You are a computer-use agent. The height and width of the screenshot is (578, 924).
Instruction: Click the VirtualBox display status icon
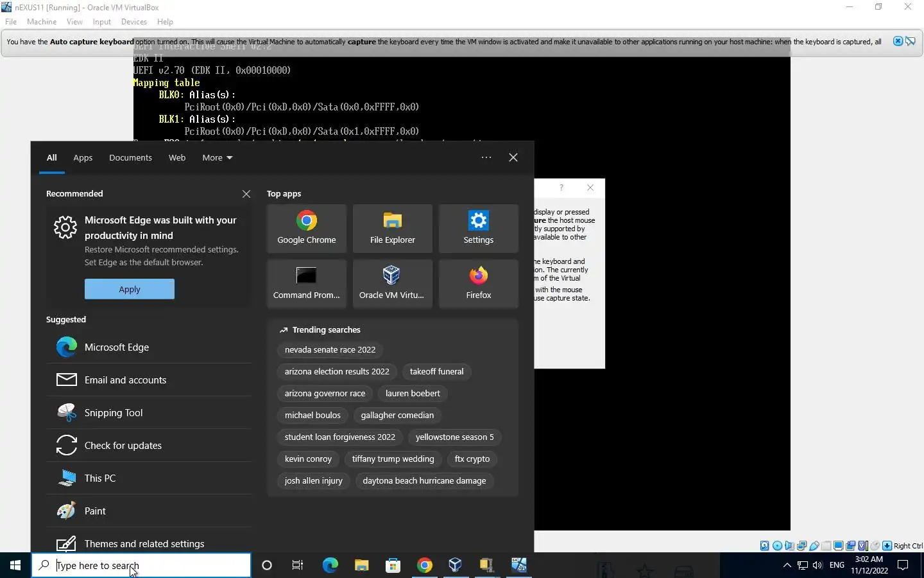838,546
